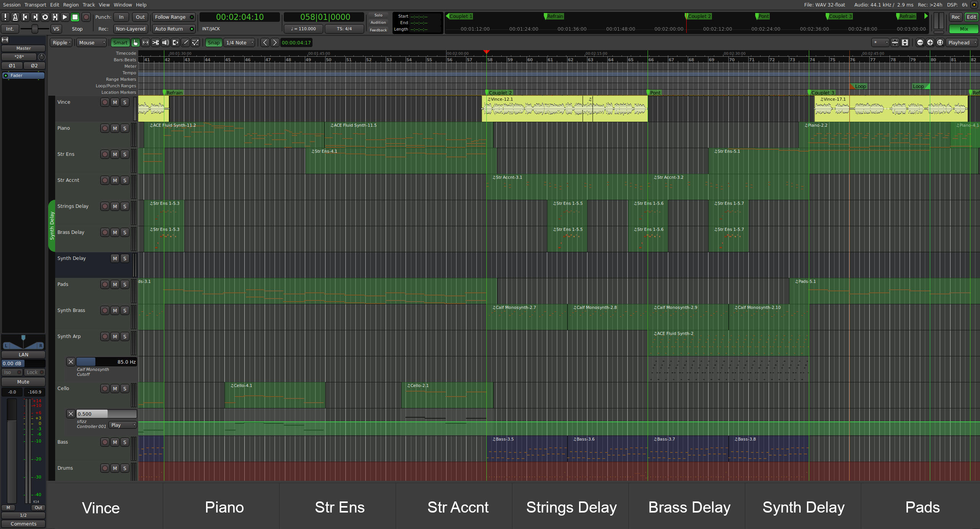Image resolution: width=980 pixels, height=529 pixels.
Task: Select the Cut scissors tool
Action: (155, 42)
